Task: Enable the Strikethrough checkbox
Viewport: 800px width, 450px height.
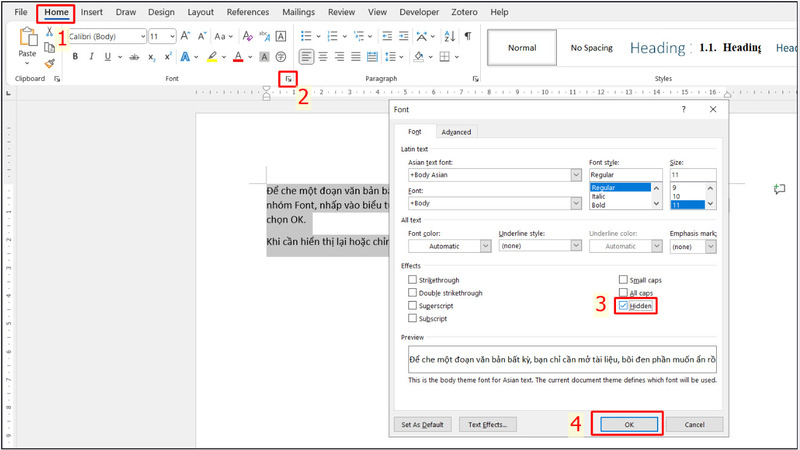Action: pyautogui.click(x=413, y=280)
